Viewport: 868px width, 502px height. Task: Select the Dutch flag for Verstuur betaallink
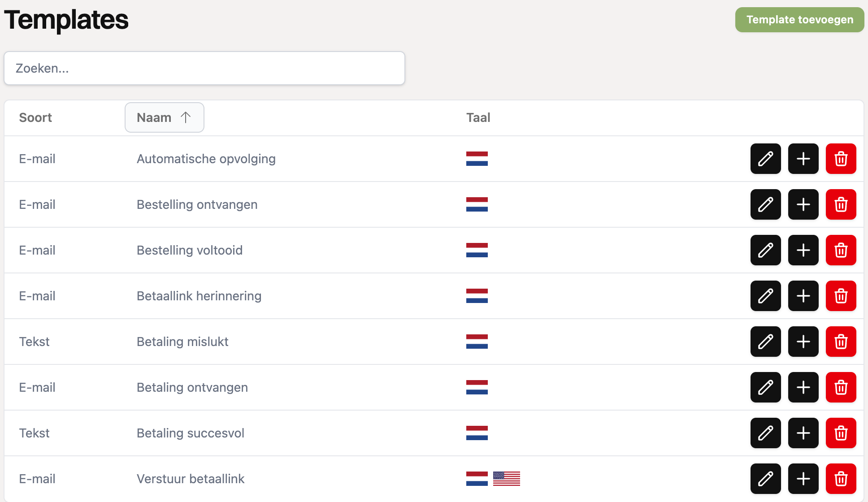pyautogui.click(x=477, y=479)
